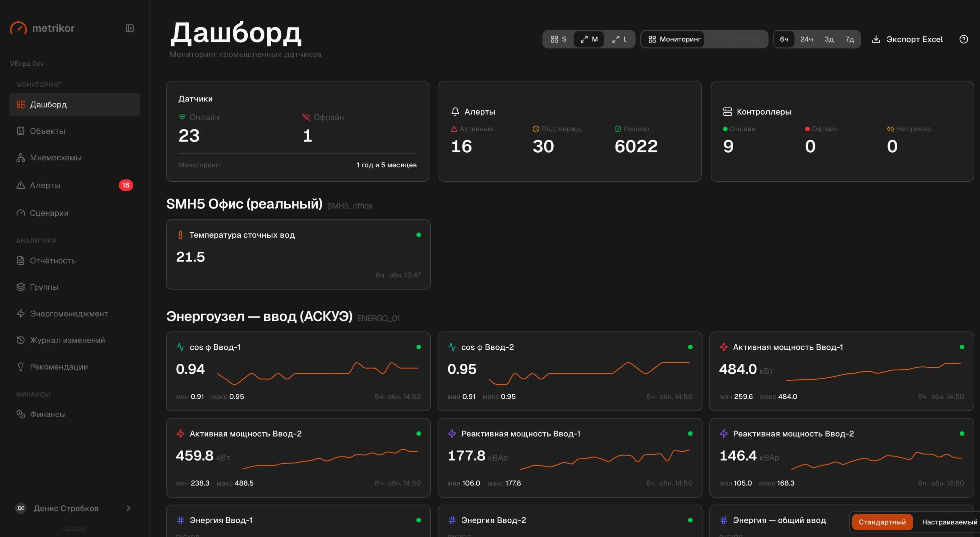Screen dimensions: 980x537
Task: Set time range to 3д
Action: click(829, 39)
